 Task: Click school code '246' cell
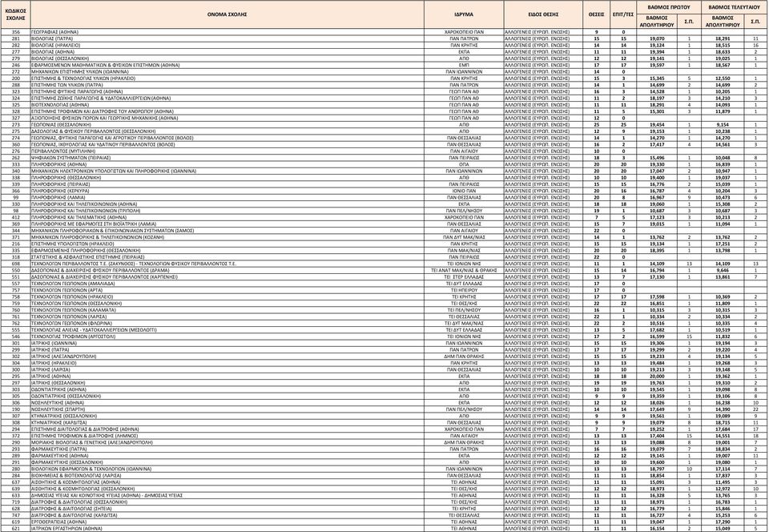15,65
